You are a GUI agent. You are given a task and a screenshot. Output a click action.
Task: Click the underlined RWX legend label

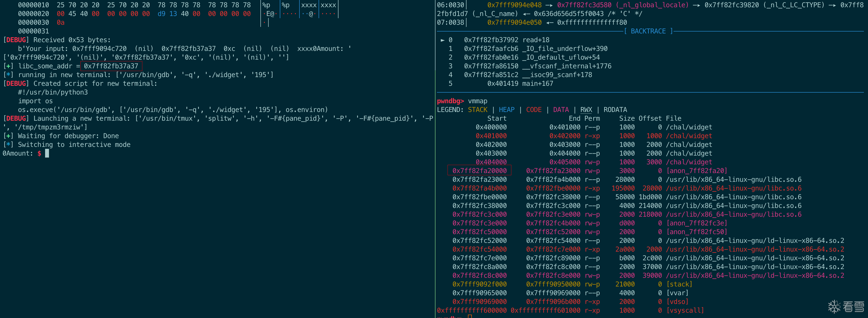[x=586, y=110]
